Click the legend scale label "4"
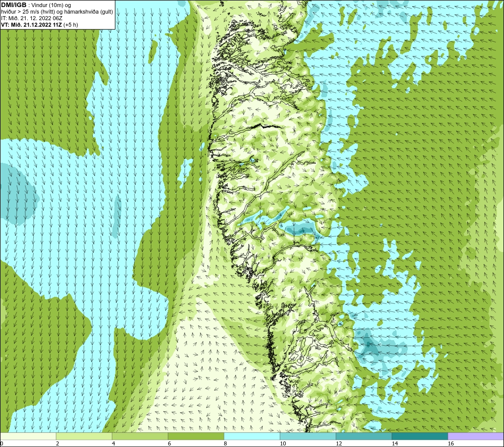 (x=113, y=444)
